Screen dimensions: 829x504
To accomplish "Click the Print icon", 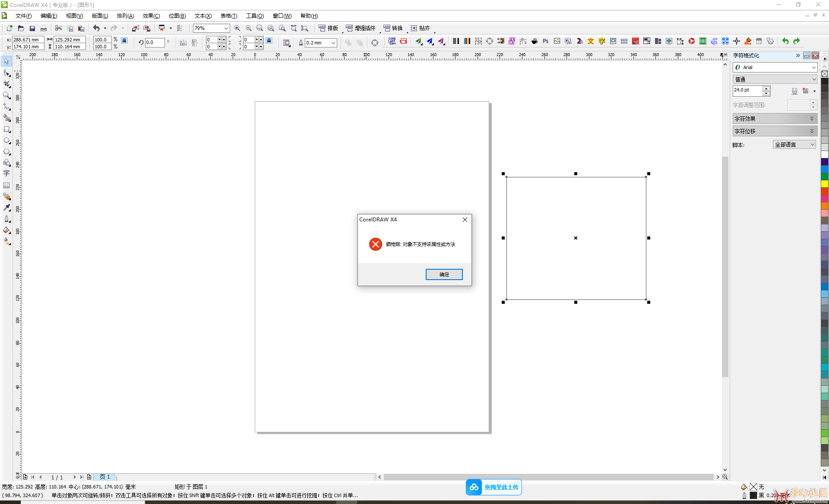I will pos(43,28).
